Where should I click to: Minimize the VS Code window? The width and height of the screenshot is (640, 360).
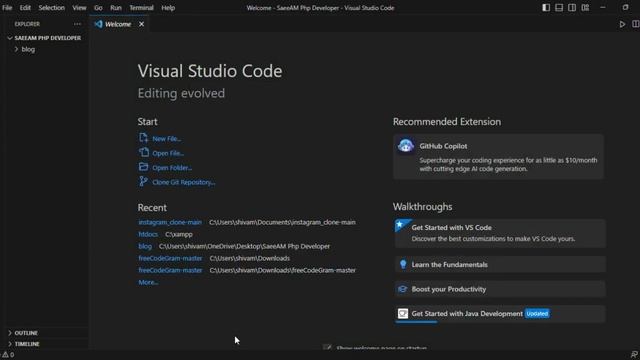tap(603, 8)
